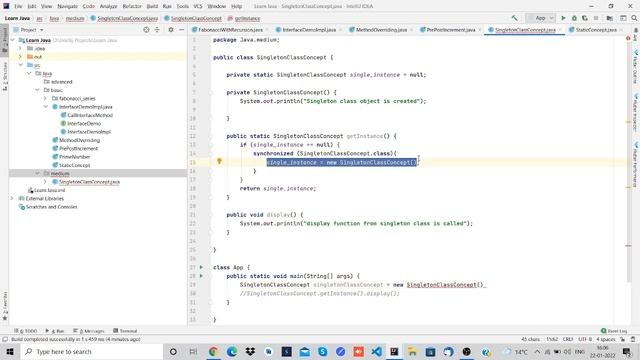Screen dimensions: 640x360
Task: Open Task View from taskbar
Action: (x=193, y=351)
